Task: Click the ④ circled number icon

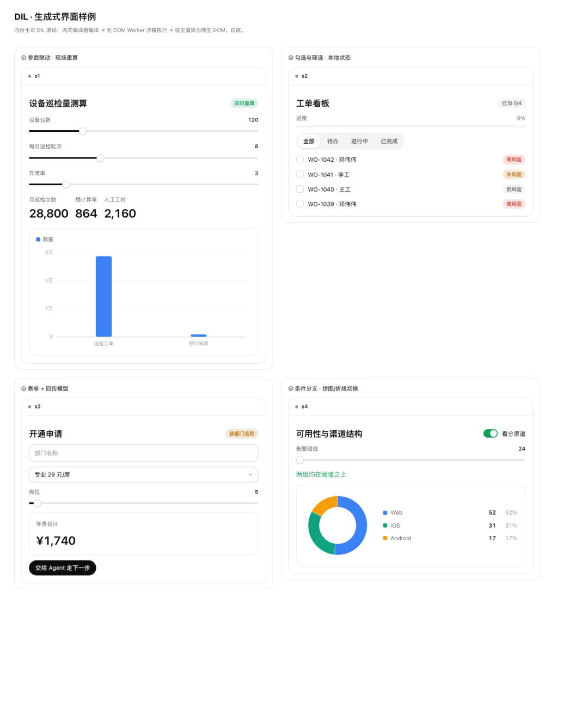Action: tap(291, 389)
